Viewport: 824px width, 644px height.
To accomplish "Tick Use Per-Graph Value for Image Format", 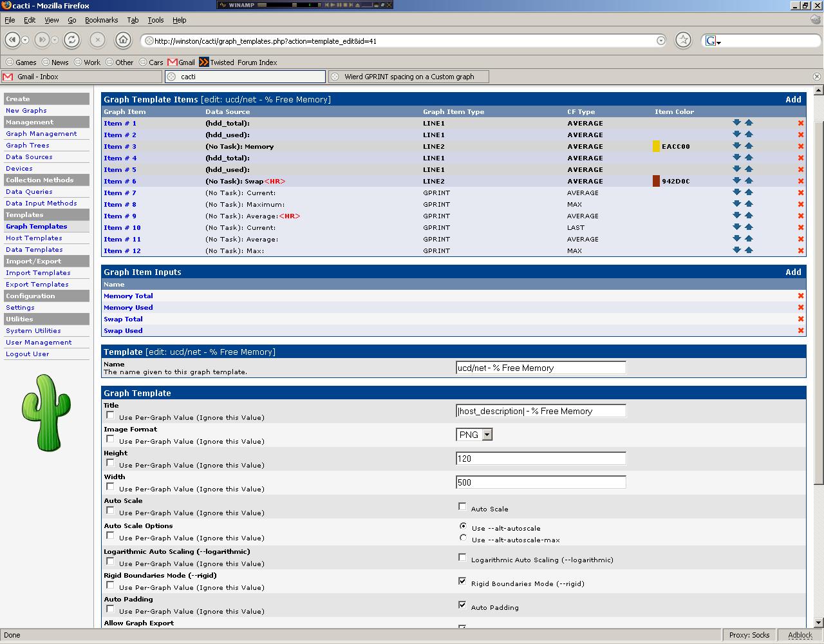I will (110, 439).
